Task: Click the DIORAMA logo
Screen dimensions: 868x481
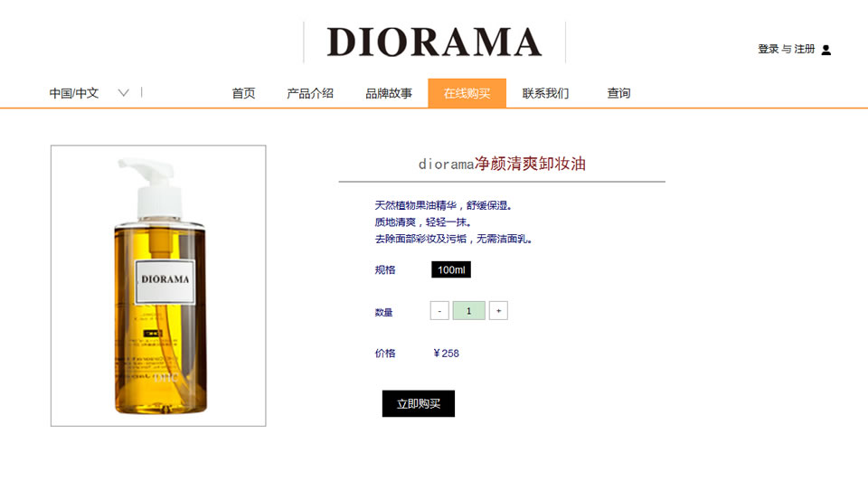Action: pos(435,42)
